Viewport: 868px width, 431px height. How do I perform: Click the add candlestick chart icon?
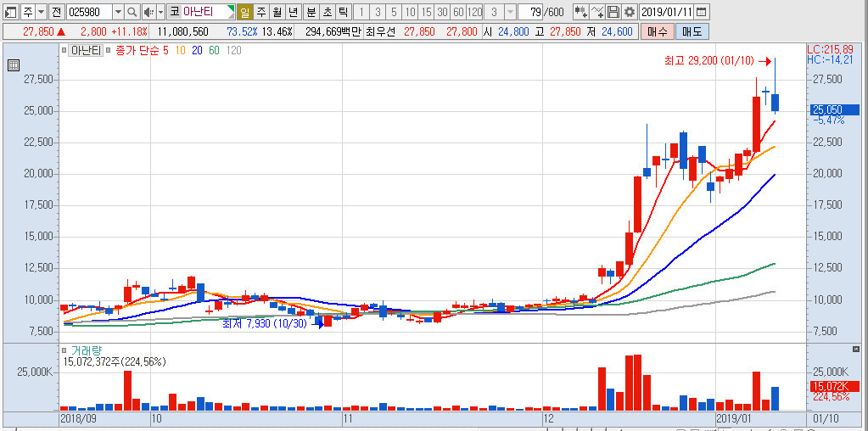[580, 12]
